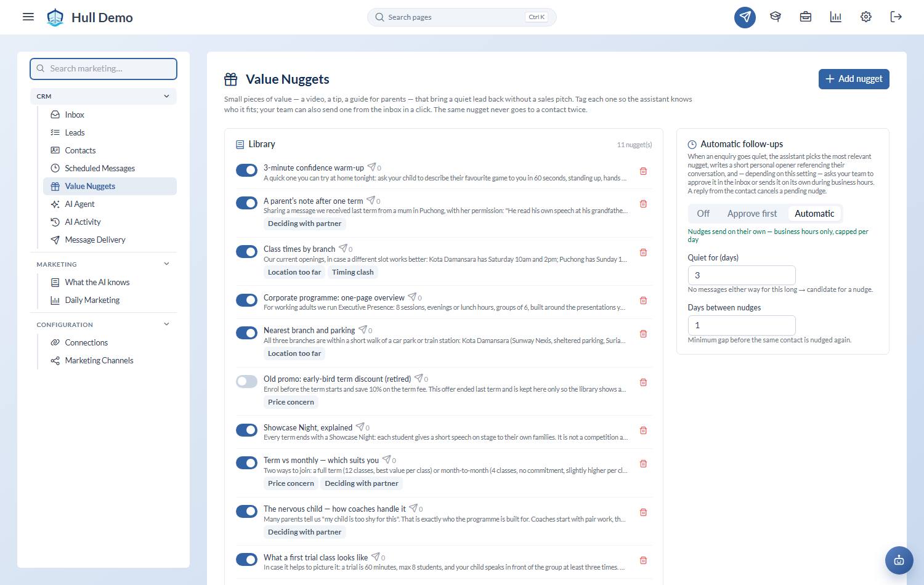Open the graduation cap icon in header

[x=775, y=17]
